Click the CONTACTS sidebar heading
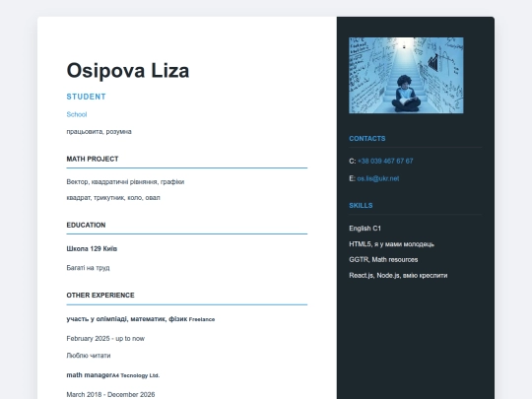Screen dimensions: 532x399 pyautogui.click(x=367, y=139)
